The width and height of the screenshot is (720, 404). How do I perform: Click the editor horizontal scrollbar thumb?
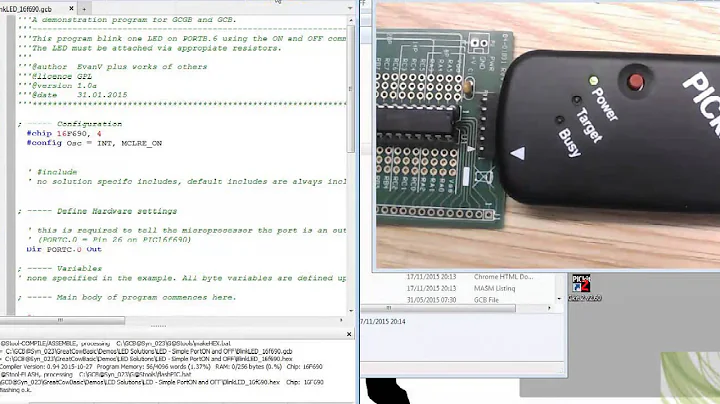(62, 320)
